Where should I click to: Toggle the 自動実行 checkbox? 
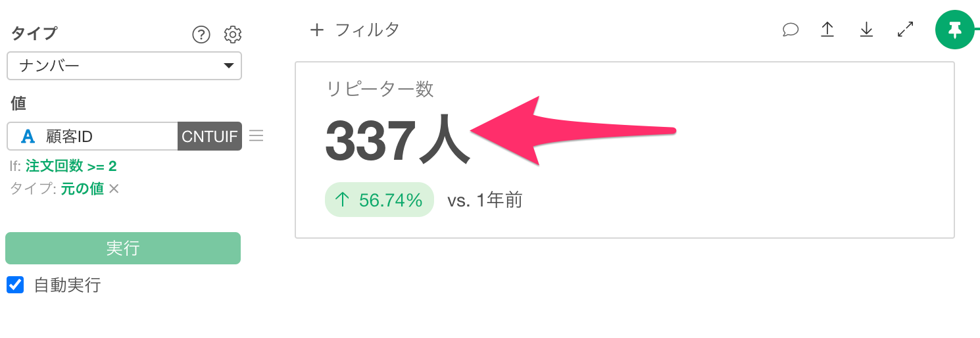pos(15,285)
